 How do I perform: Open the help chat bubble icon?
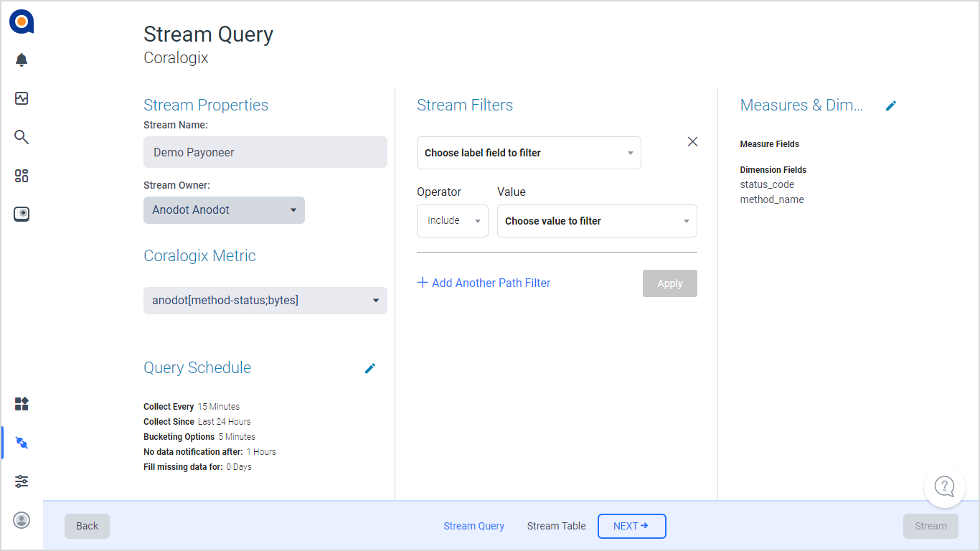945,486
